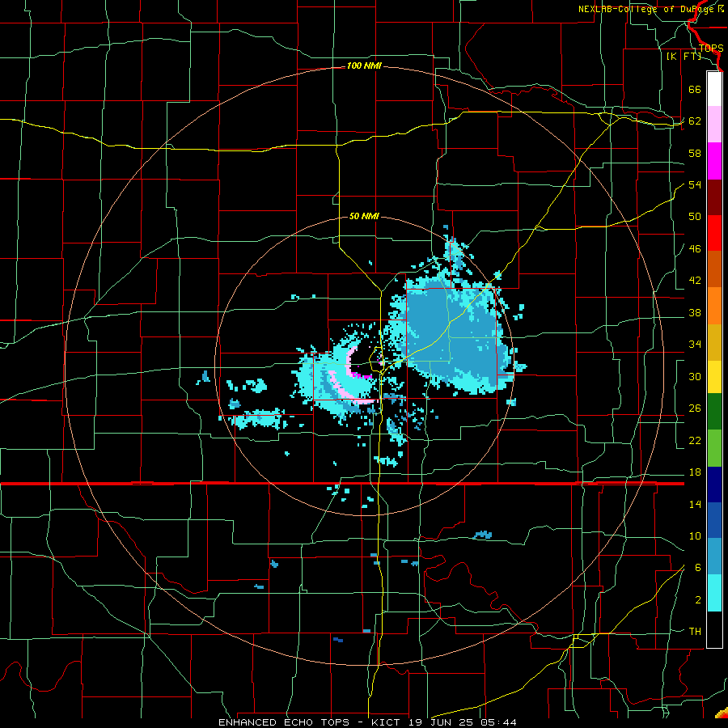728x728 pixels.
Task: Click the legend value "22"
Action: 695,441
